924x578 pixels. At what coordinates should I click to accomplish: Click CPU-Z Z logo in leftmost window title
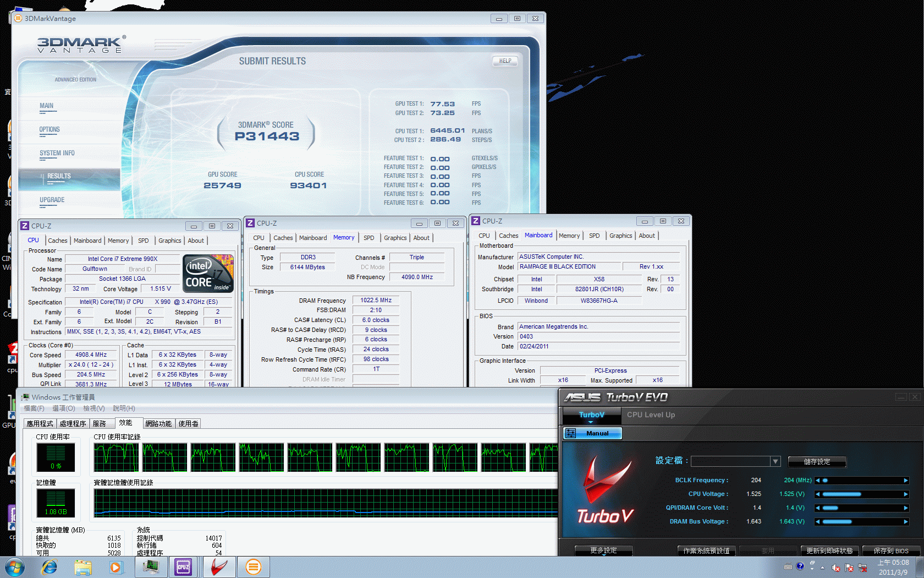(25, 226)
